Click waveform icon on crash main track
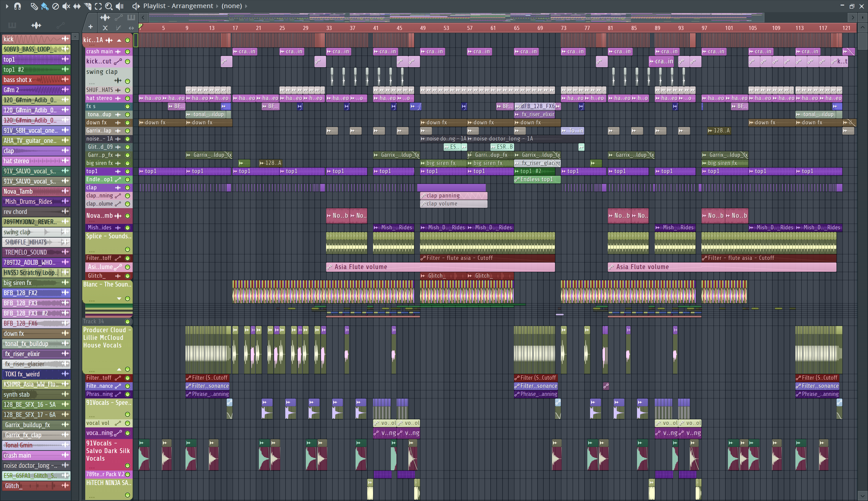This screenshot has width=868, height=501. click(x=118, y=52)
